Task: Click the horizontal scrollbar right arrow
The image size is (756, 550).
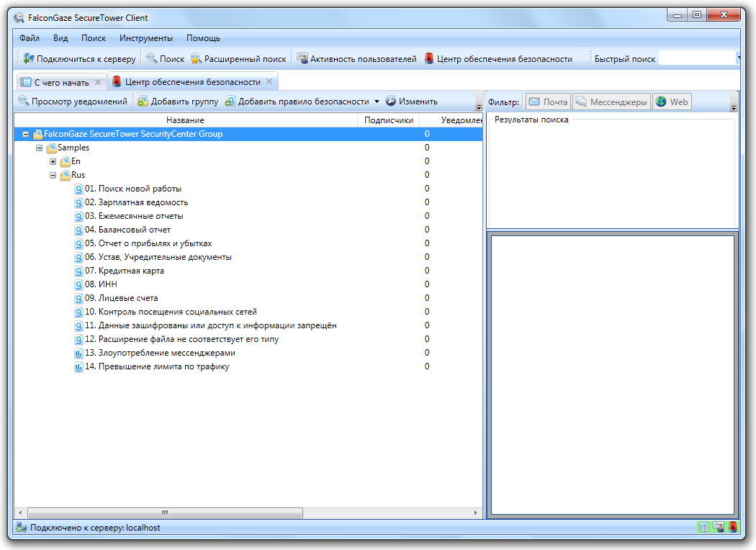Action: tap(476, 513)
